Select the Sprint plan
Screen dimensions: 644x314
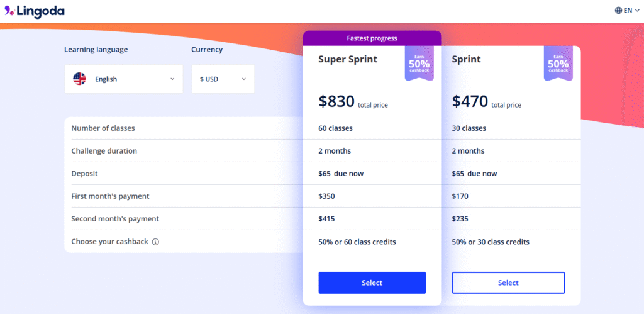tap(508, 283)
